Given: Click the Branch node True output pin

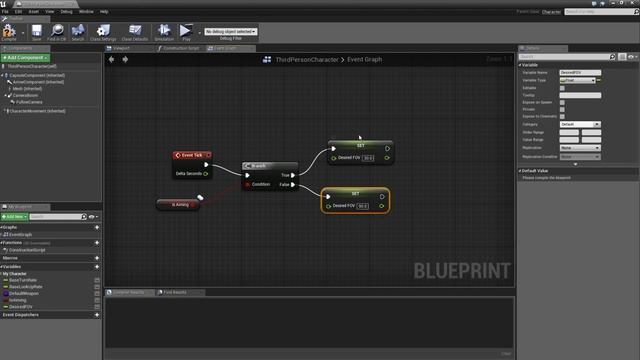Looking at the screenshot, I should [x=293, y=175].
